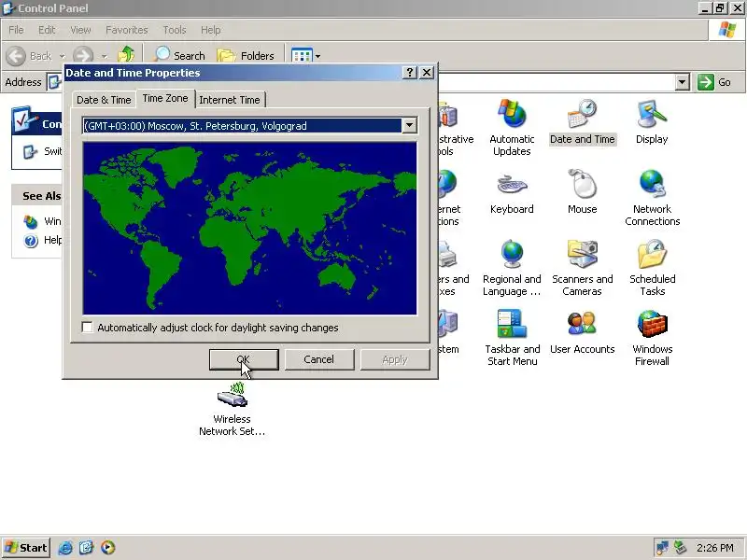
Task: Click the Safely Remove Hardware tray icon
Action: point(680,548)
